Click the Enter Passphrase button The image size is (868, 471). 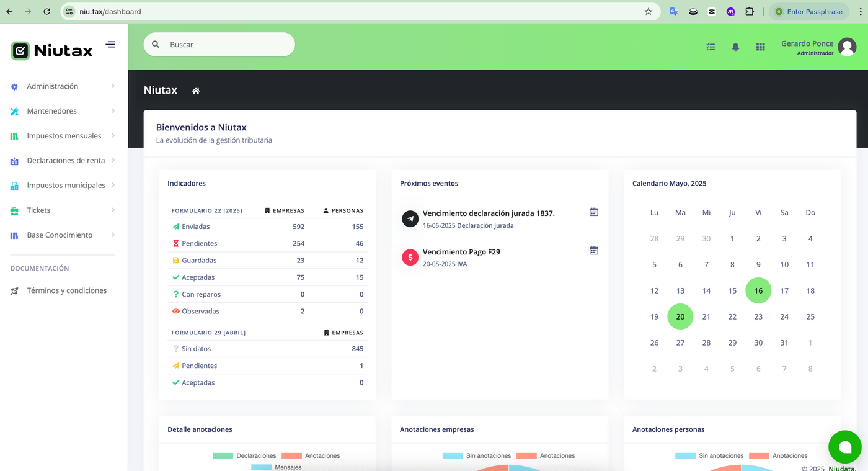tap(809, 11)
